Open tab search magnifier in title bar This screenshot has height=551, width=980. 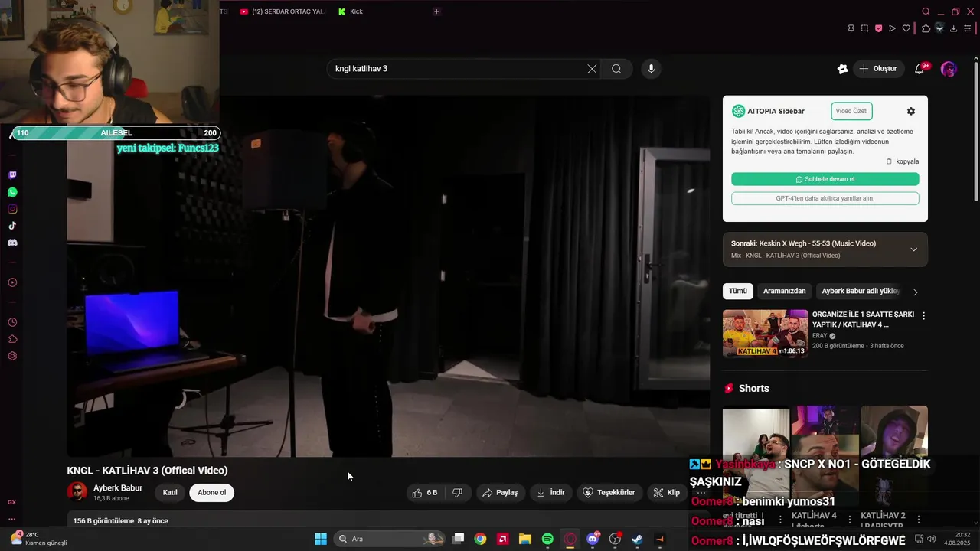click(x=926, y=11)
